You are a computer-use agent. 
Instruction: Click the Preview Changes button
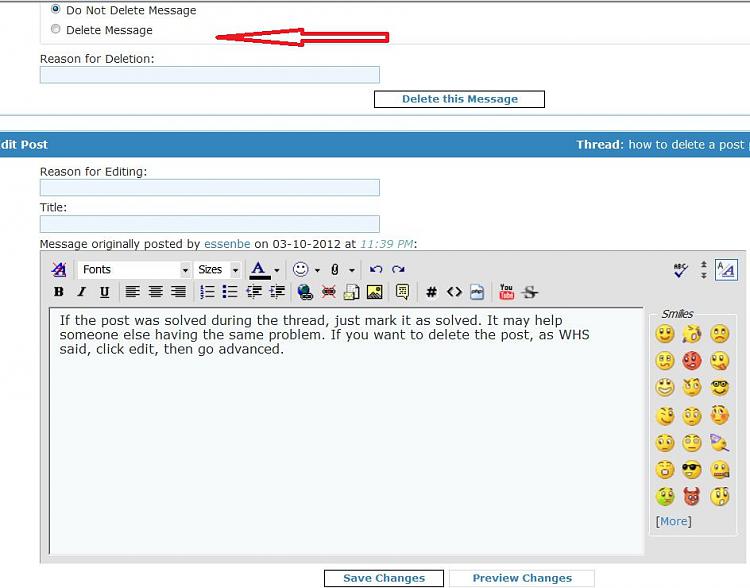[x=522, y=578]
